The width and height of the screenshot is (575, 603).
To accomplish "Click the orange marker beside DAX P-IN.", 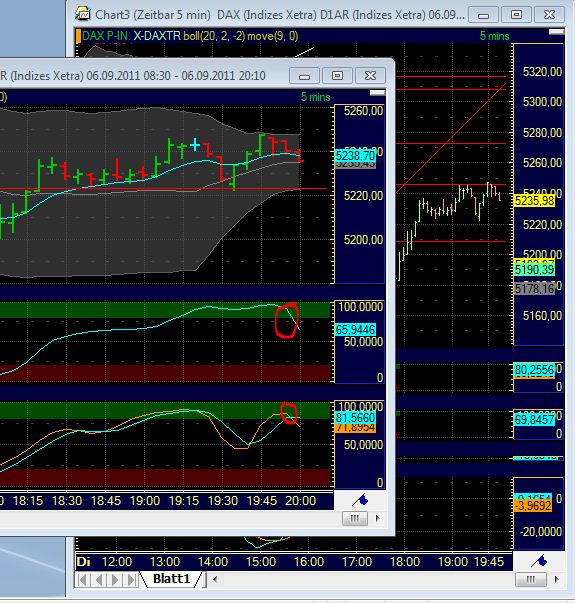I will click(78, 36).
